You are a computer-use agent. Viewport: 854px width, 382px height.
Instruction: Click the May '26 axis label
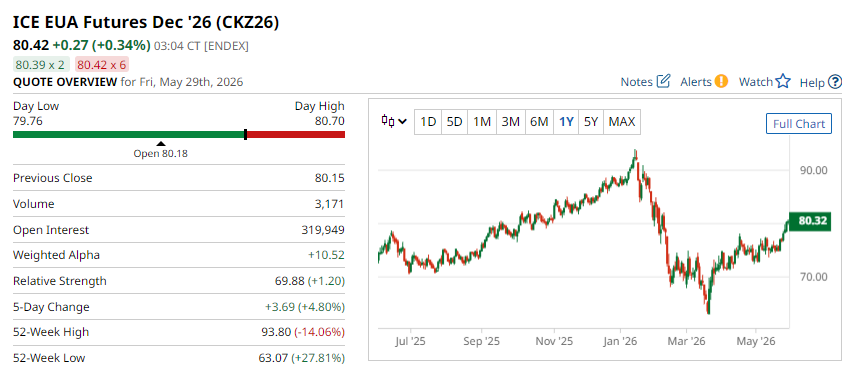click(x=756, y=342)
